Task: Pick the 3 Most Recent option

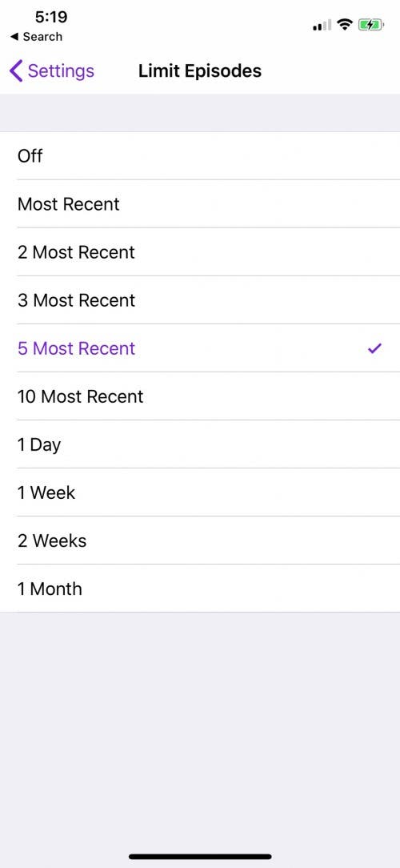Action: point(200,300)
